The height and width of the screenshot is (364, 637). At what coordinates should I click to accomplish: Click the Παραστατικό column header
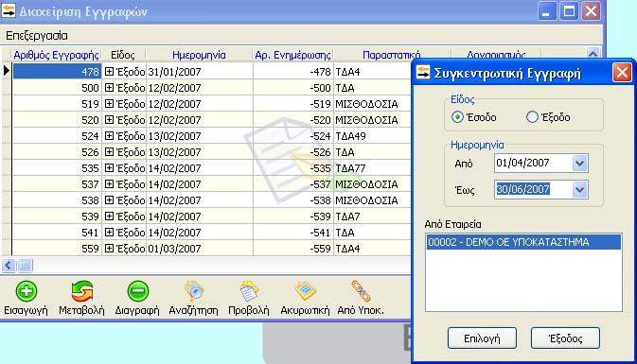391,55
